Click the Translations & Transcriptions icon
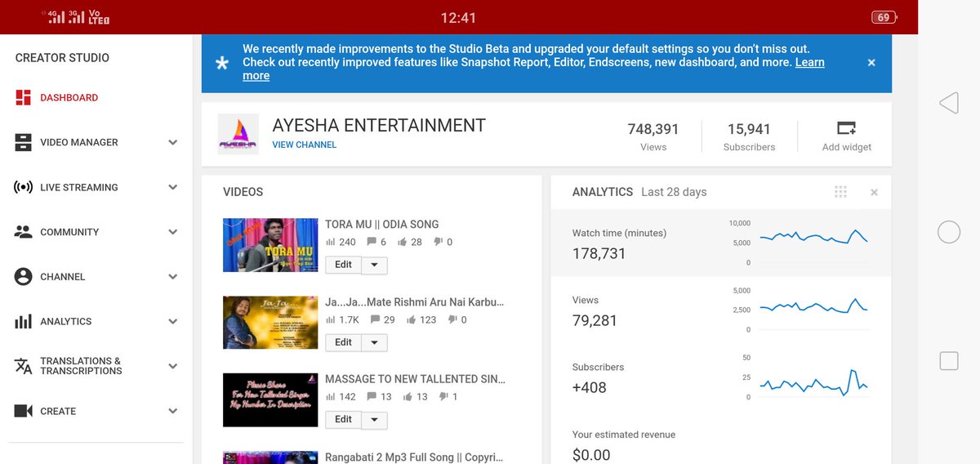Screen dimensions: 980x464 (x=23, y=366)
